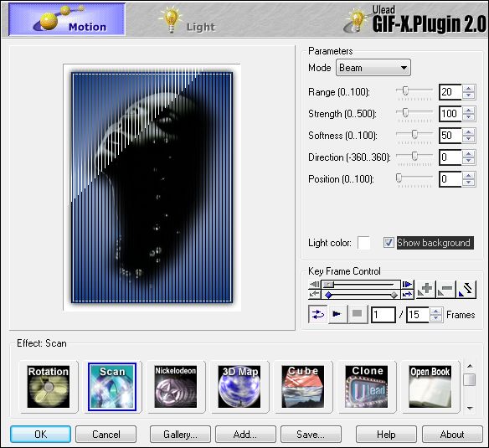Toggle the Show background checkbox
The image size is (489, 448).
click(389, 242)
